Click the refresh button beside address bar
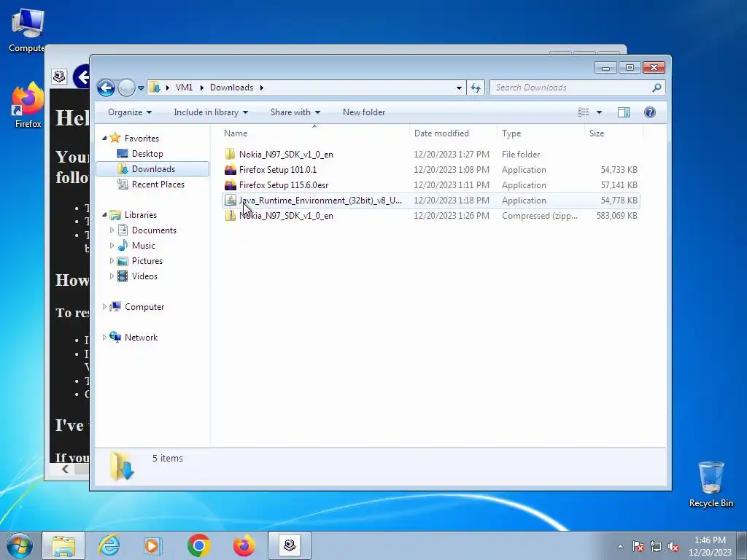 point(476,87)
